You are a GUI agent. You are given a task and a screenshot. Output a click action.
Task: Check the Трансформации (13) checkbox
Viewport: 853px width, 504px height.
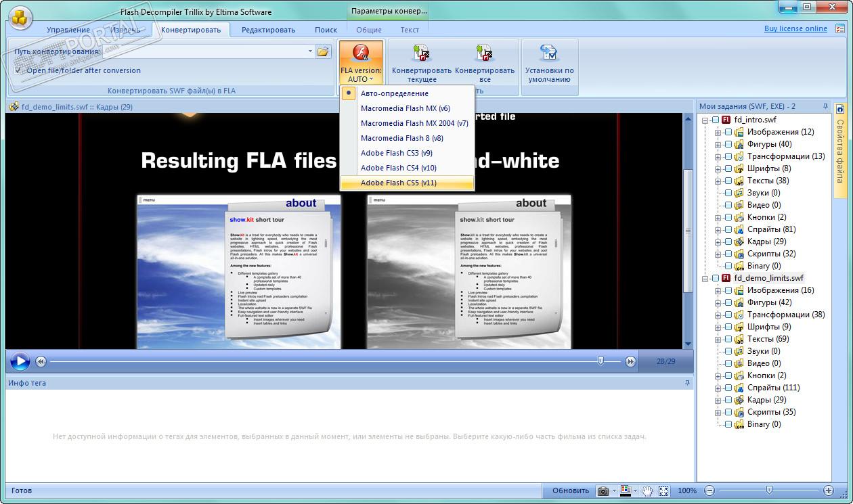click(728, 156)
